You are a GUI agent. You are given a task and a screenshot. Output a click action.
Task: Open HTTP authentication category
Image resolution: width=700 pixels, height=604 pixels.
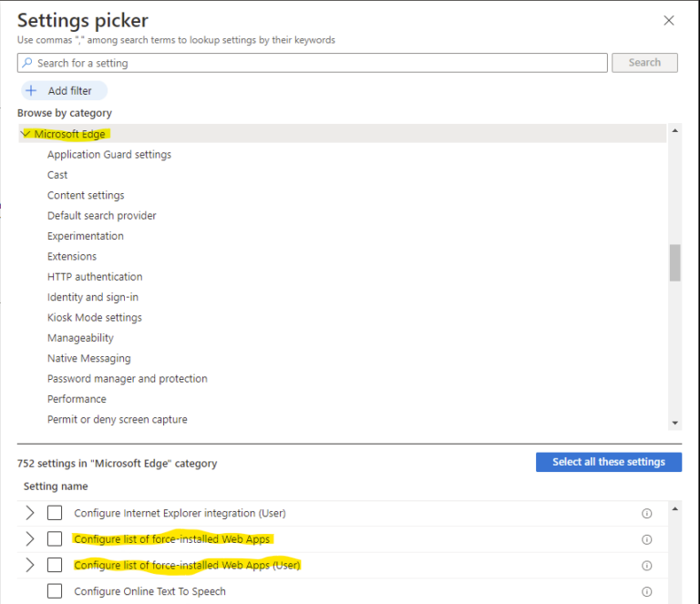95,277
